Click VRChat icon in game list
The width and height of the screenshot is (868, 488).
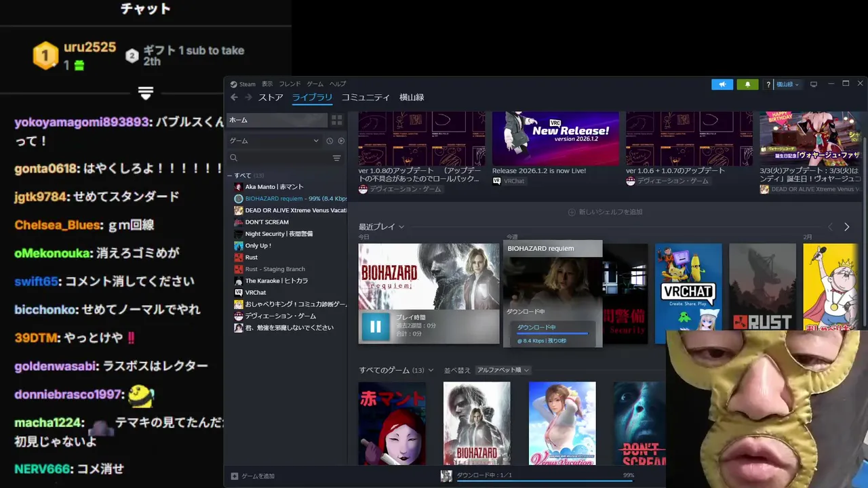(238, 293)
